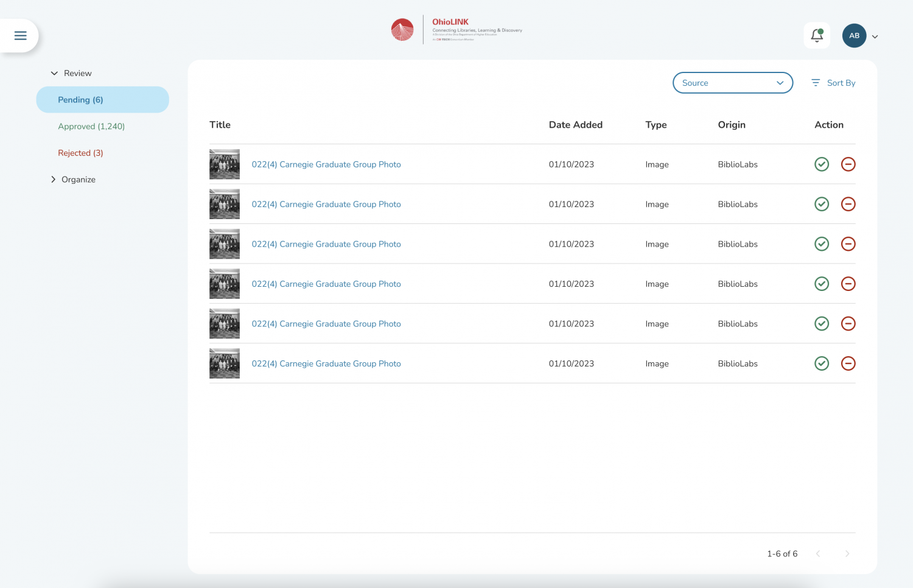
Task: Approve the third pending item
Action: (x=821, y=244)
